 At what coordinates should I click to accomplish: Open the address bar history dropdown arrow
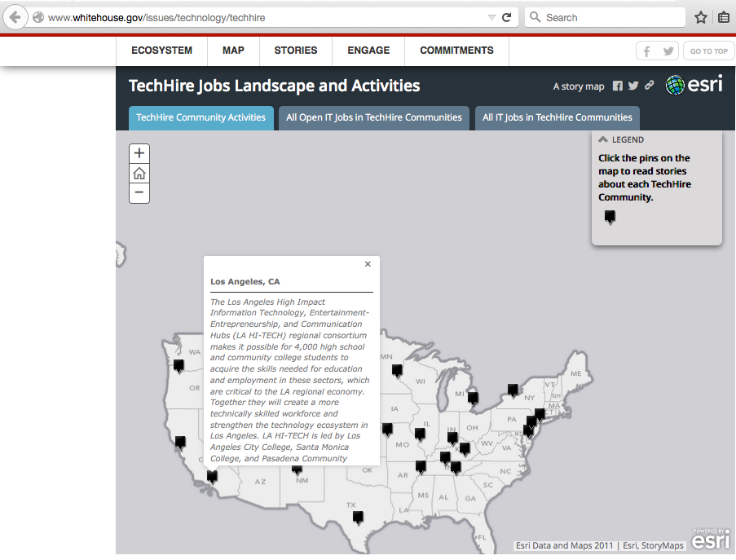(491, 18)
